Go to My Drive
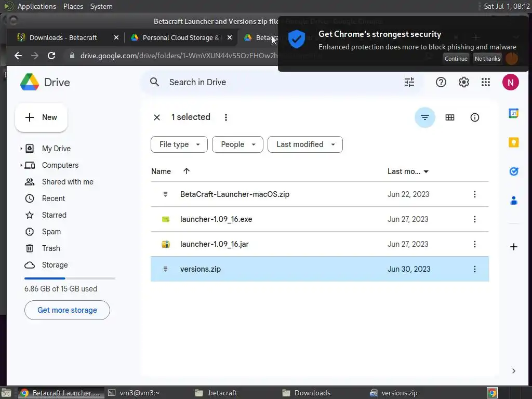The height and width of the screenshot is (399, 532). click(x=56, y=149)
